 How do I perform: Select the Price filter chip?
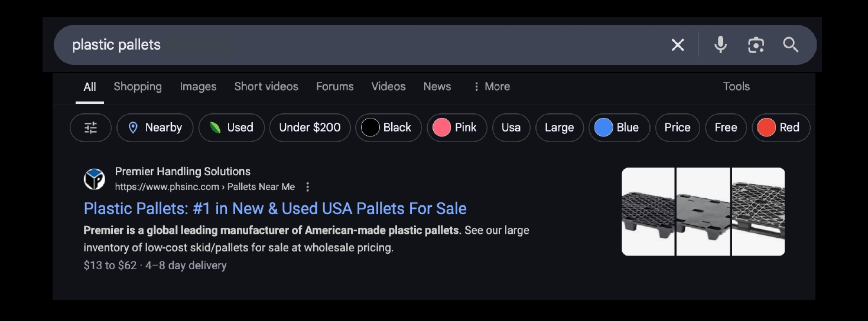click(677, 127)
